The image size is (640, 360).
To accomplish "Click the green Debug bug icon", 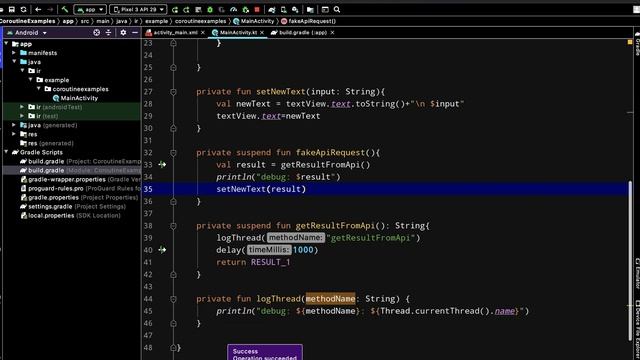I will tap(210, 9).
